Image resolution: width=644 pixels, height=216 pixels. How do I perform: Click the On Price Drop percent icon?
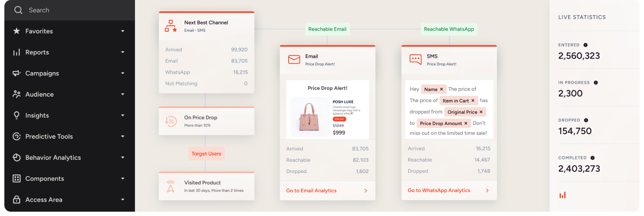(x=171, y=121)
